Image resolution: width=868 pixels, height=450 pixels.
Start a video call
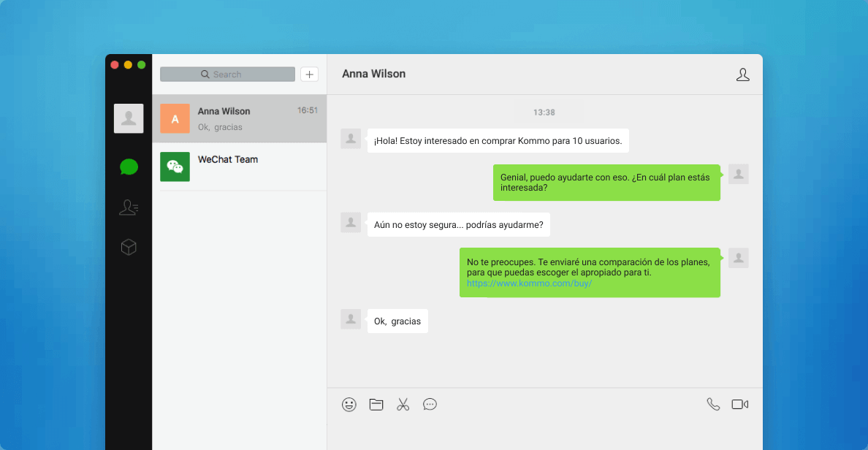pos(739,404)
